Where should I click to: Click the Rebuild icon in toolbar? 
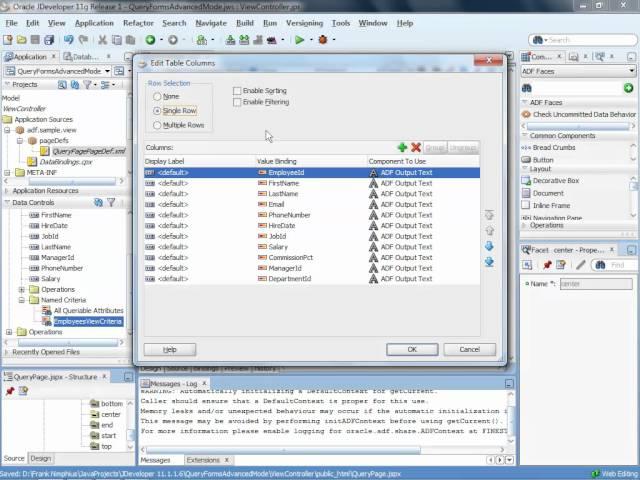(x=244, y=40)
